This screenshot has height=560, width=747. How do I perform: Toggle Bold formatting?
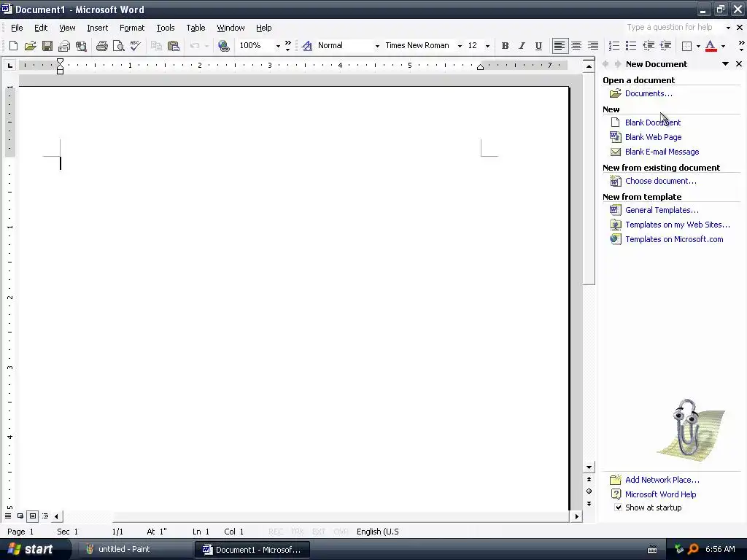pos(505,46)
